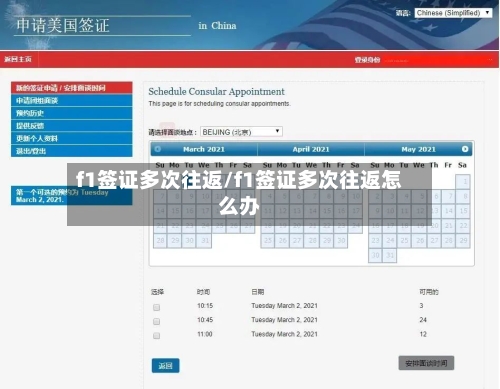Choose May 1 on the calendar
This screenshot has height=389, width=500.
coord(463,182)
